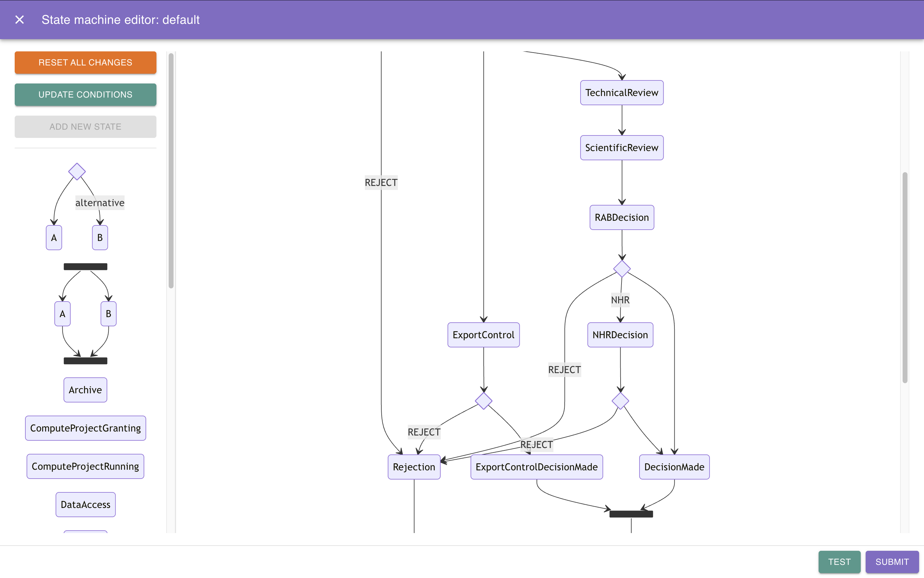924x578 pixels.
Task: Click the ADD NEW STATE button
Action: click(x=85, y=127)
